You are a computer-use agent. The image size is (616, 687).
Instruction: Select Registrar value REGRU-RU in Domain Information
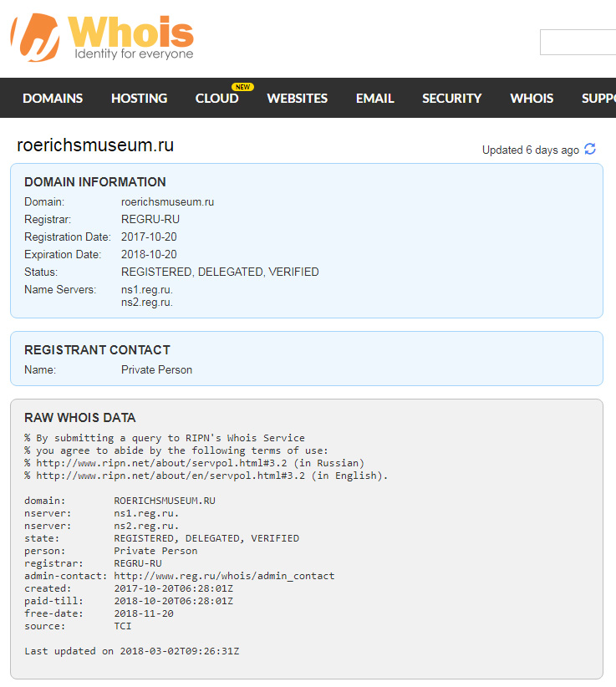click(150, 220)
